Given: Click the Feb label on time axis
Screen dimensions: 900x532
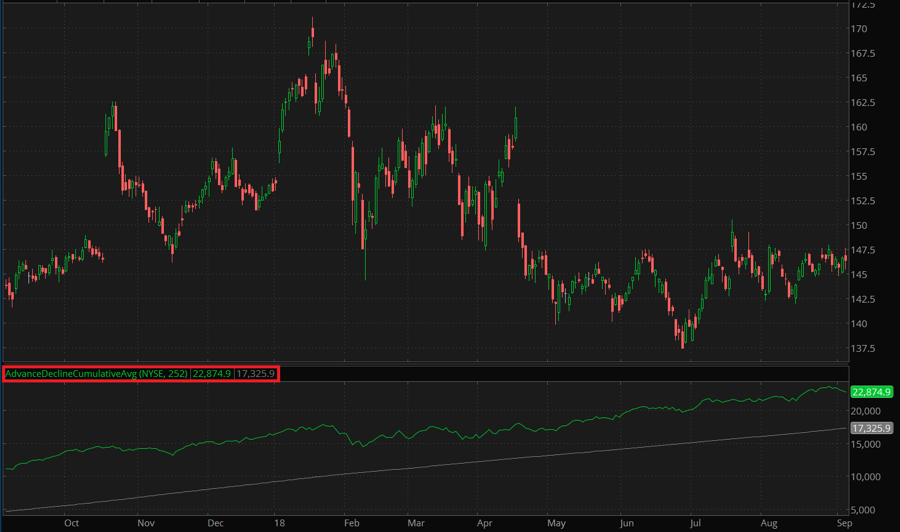Looking at the screenshot, I should coord(351,522).
